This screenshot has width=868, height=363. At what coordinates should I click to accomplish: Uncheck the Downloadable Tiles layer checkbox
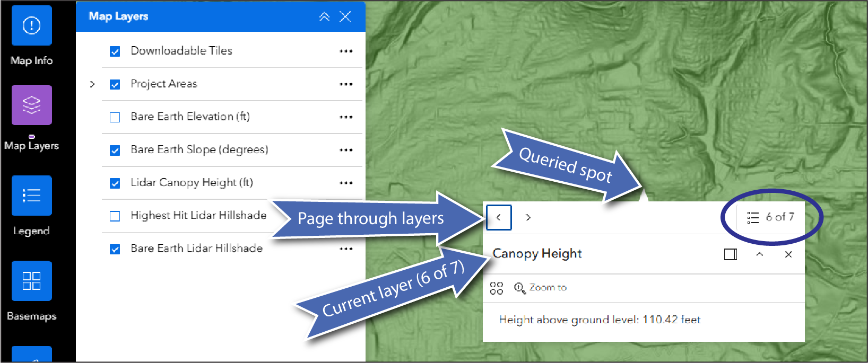pyautogui.click(x=115, y=51)
